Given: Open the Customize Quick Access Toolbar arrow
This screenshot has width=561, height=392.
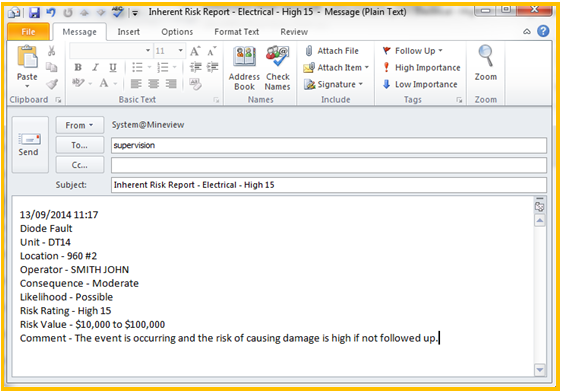Looking at the screenshot, I should [x=135, y=13].
